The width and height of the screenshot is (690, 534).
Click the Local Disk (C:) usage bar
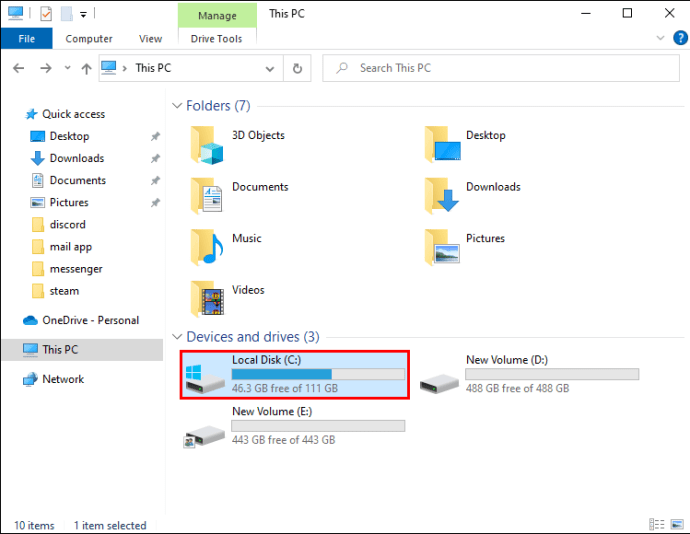(318, 374)
